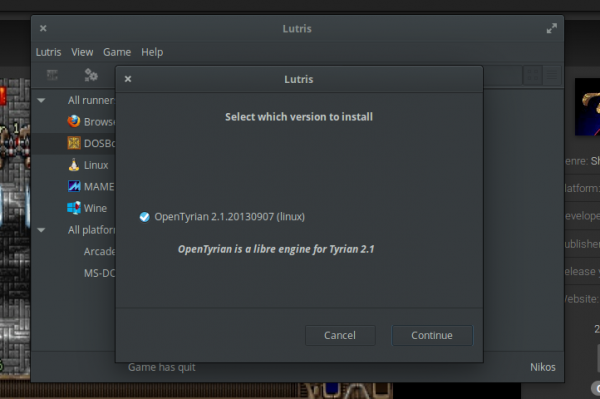Select the Arcade platform item
The image size is (600, 399).
(x=99, y=251)
